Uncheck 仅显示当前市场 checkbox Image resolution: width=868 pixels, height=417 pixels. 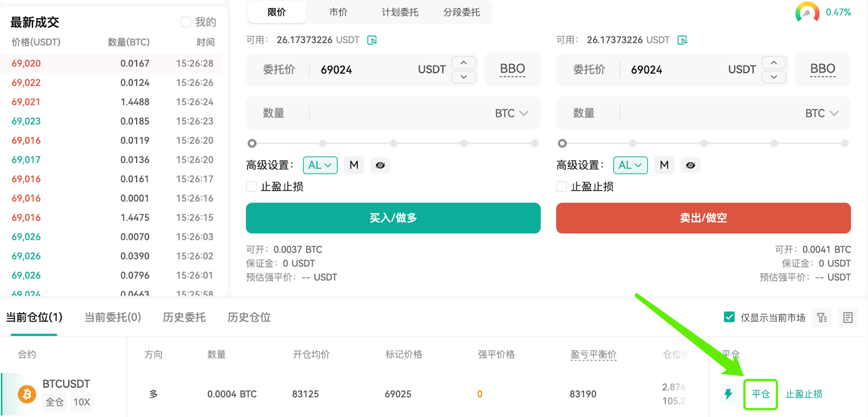(x=729, y=317)
